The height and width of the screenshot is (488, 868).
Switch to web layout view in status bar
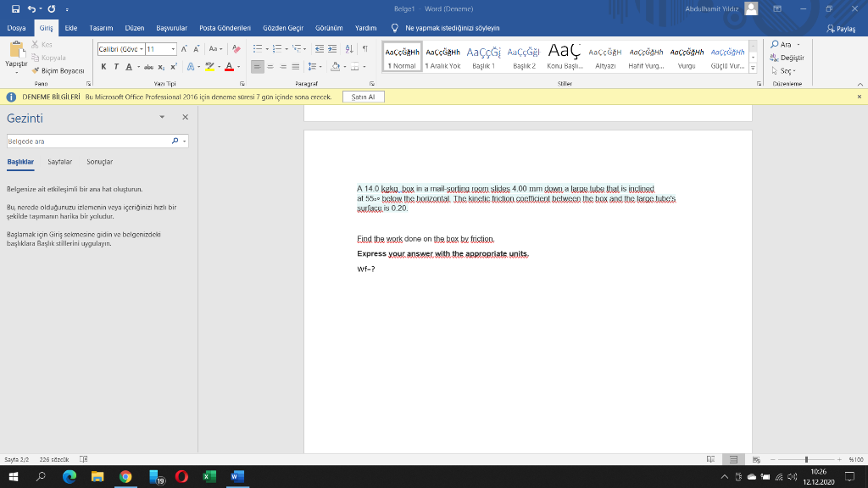pos(756,459)
